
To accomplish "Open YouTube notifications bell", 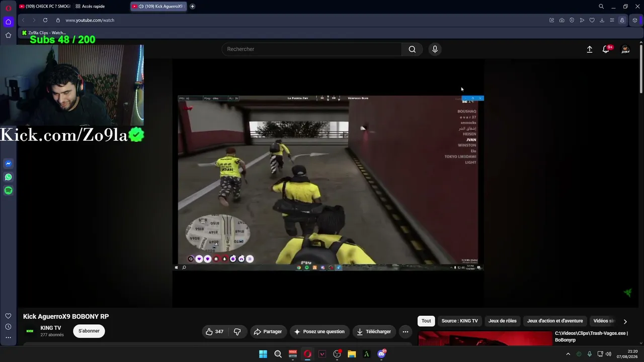I will click(606, 49).
